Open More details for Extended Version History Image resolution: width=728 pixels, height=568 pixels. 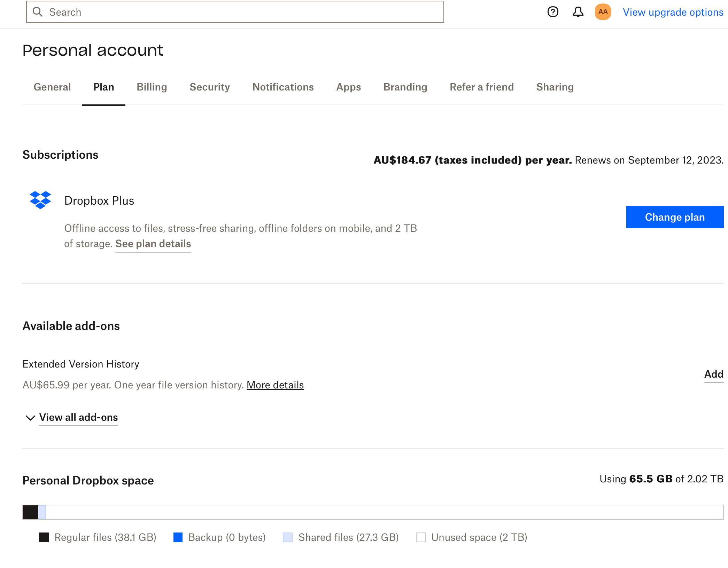pos(275,385)
